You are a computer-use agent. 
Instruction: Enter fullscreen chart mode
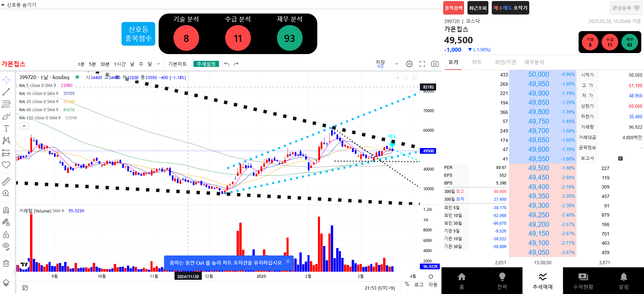[422, 64]
